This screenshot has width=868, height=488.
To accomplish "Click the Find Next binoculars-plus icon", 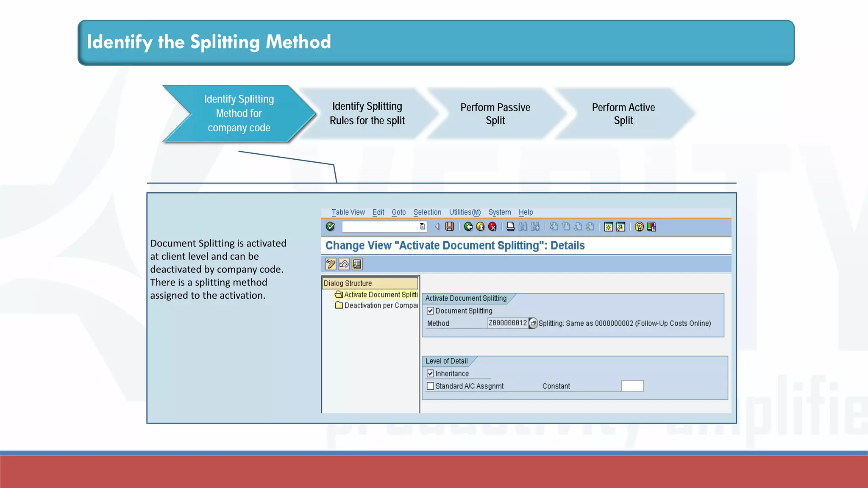I will click(535, 227).
